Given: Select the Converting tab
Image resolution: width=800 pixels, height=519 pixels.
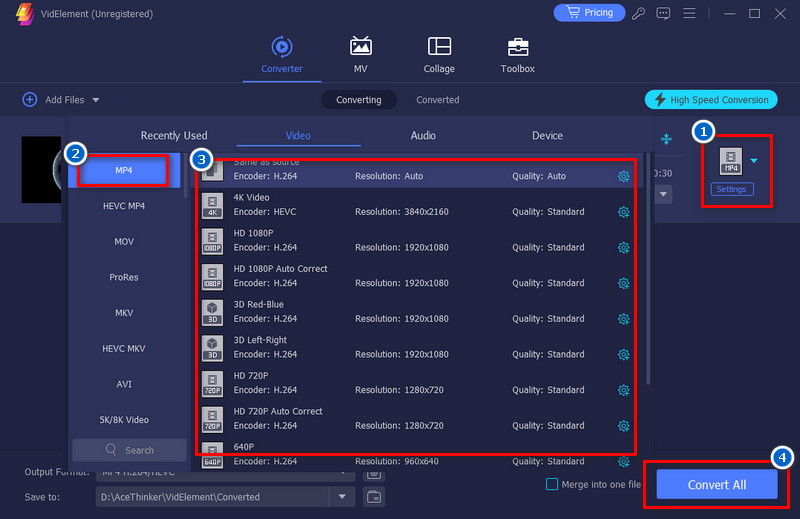Looking at the screenshot, I should [x=359, y=100].
